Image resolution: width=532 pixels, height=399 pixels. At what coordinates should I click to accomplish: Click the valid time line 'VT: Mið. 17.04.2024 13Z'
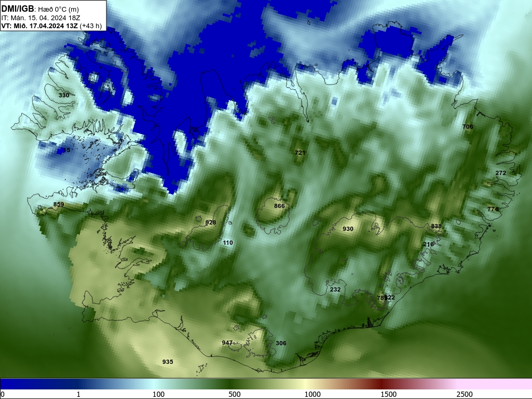click(x=39, y=26)
